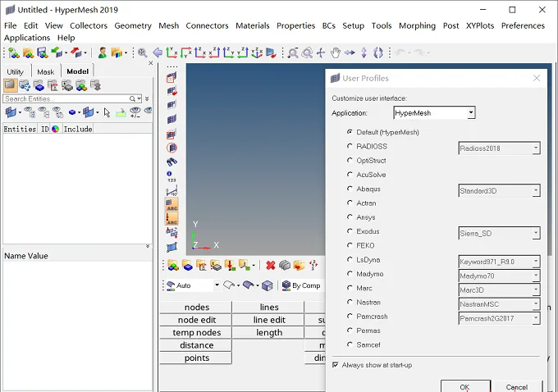
Task: Open the Geometry menu
Action: tap(133, 25)
